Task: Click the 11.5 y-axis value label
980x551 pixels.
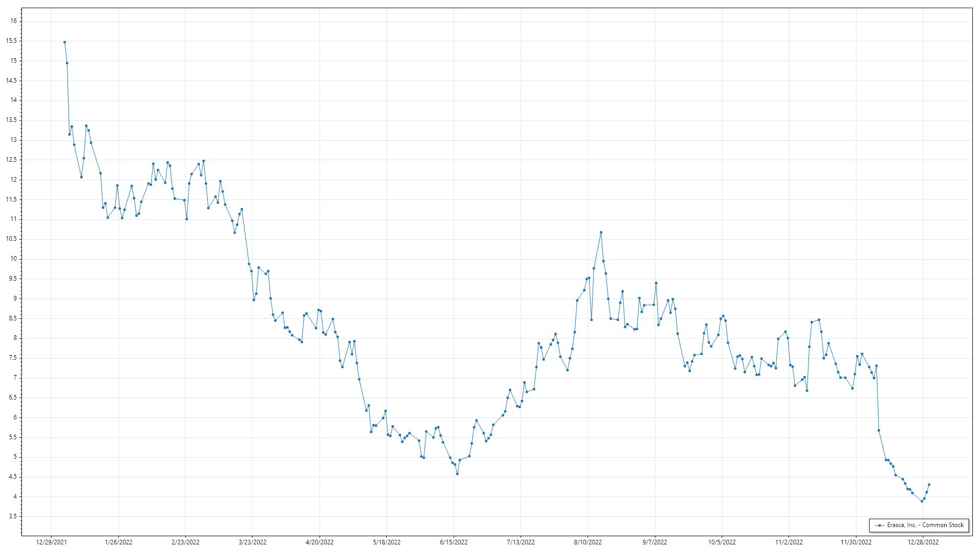Action: coord(11,199)
